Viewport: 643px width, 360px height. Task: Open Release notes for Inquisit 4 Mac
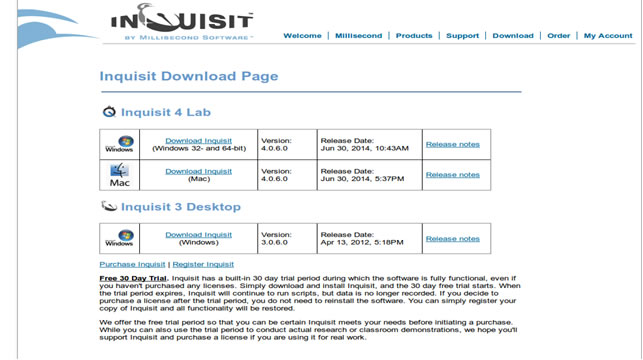[452, 175]
